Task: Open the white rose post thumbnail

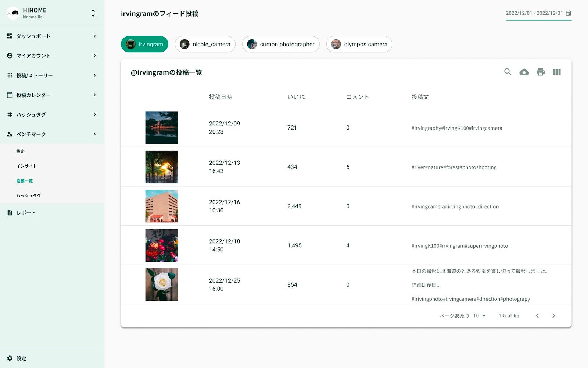Action: [x=162, y=284]
